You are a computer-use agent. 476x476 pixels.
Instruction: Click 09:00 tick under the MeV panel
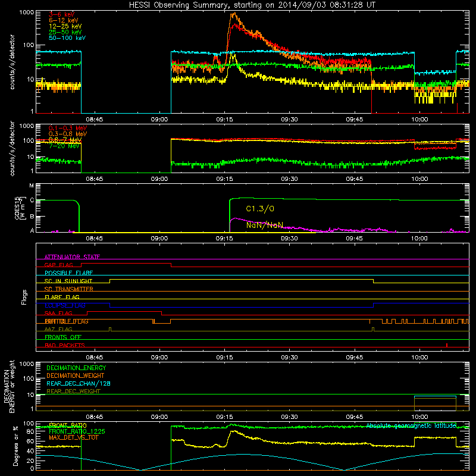(159, 179)
